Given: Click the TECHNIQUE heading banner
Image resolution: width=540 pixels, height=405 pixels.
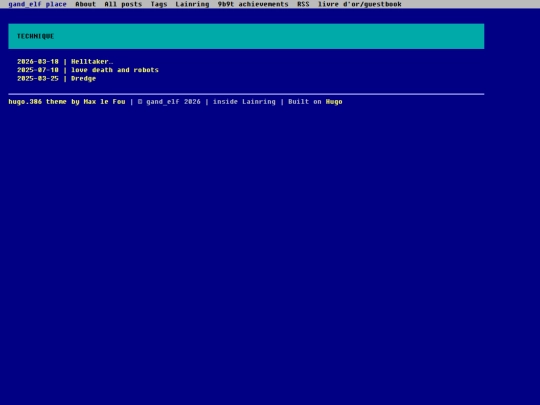Looking at the screenshot, I should tap(246, 36).
